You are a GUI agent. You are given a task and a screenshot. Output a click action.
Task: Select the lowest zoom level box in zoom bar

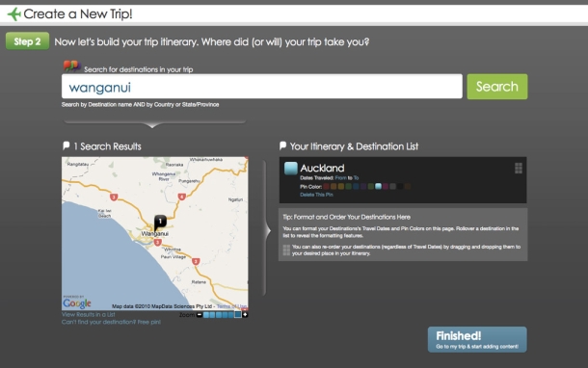point(206,315)
